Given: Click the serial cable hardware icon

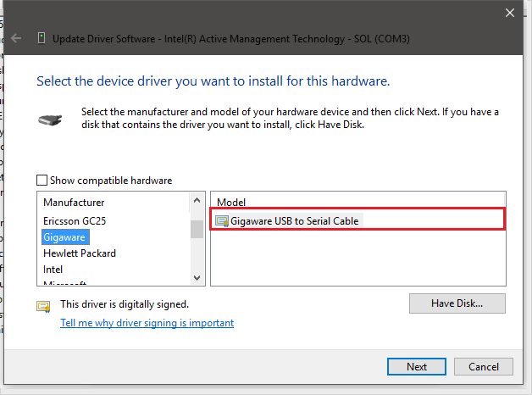Looking at the screenshot, I should click(x=50, y=120).
